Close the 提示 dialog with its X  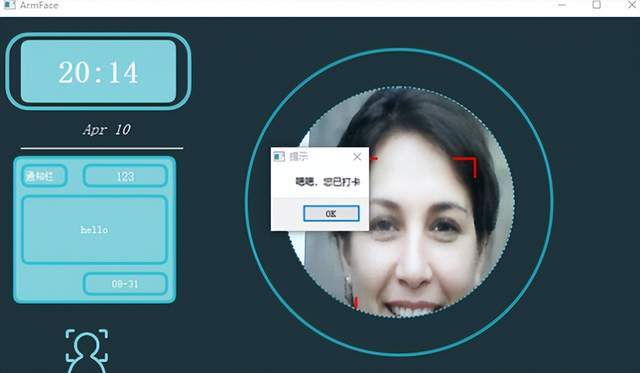tap(357, 157)
